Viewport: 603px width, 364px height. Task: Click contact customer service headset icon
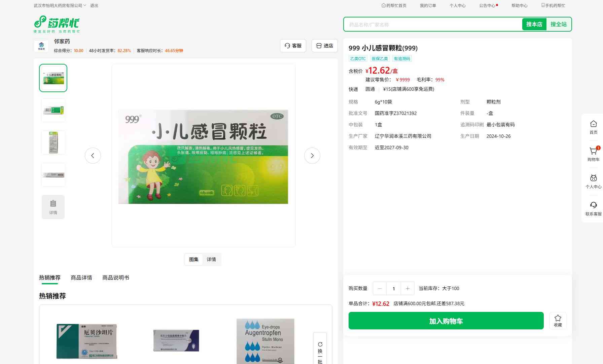[593, 205]
